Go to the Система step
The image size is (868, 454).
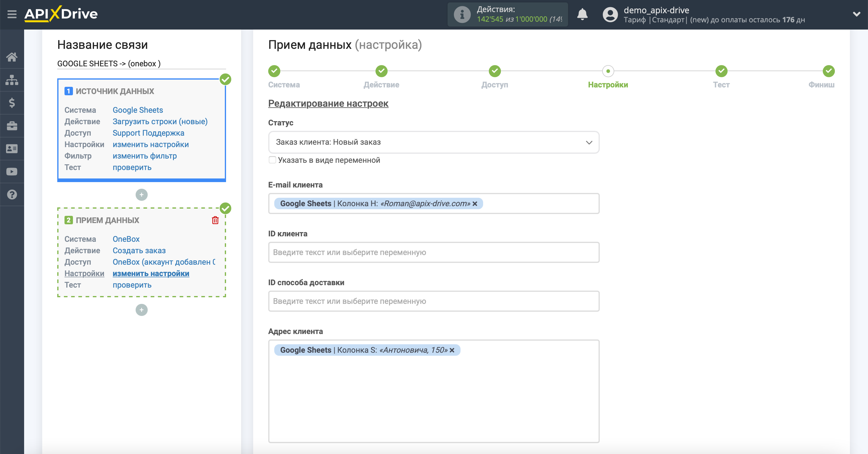pyautogui.click(x=274, y=71)
